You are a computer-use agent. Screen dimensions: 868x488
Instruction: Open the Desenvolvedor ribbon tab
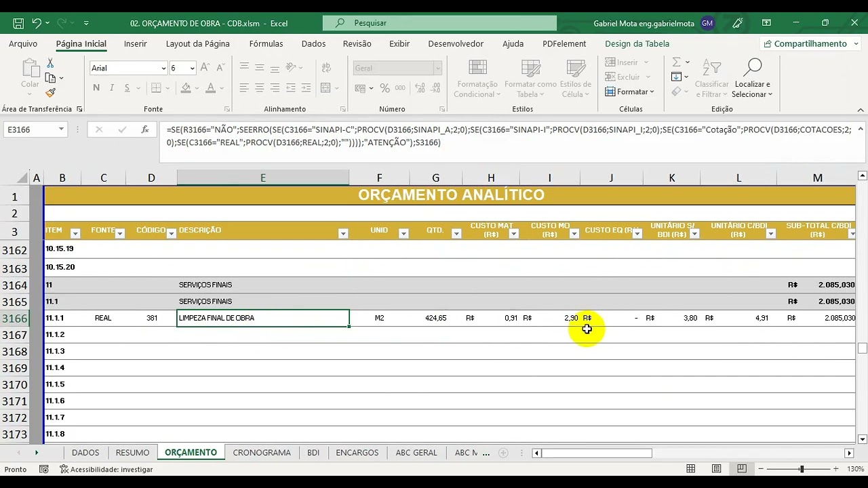click(x=456, y=43)
